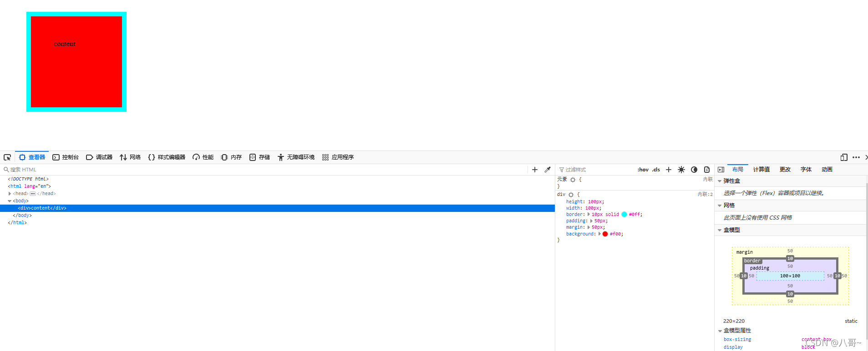Click the DOCTYPE html row
This screenshot has width=868, height=351.
pyautogui.click(x=28, y=179)
